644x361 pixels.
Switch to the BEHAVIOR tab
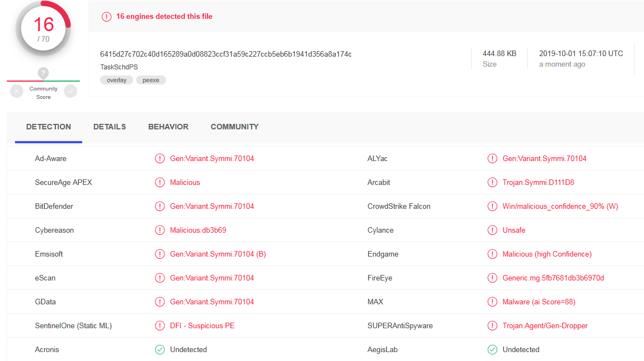pos(168,127)
